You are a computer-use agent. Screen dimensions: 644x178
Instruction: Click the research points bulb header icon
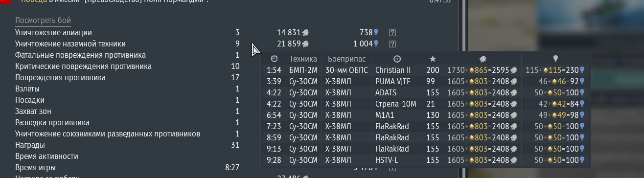(x=555, y=59)
